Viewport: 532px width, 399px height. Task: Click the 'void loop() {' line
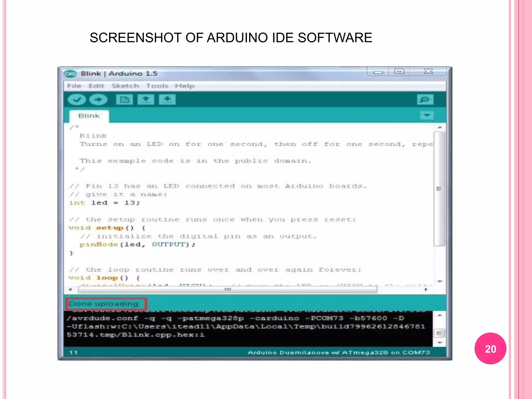tap(104, 278)
